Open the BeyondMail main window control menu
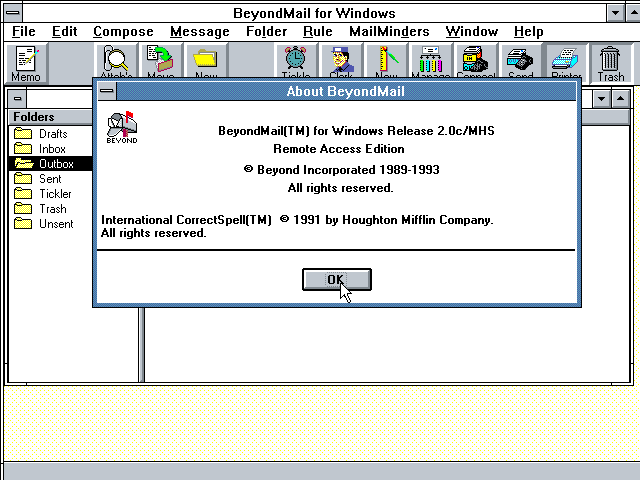Image resolution: width=640 pixels, height=480 pixels. point(13,13)
